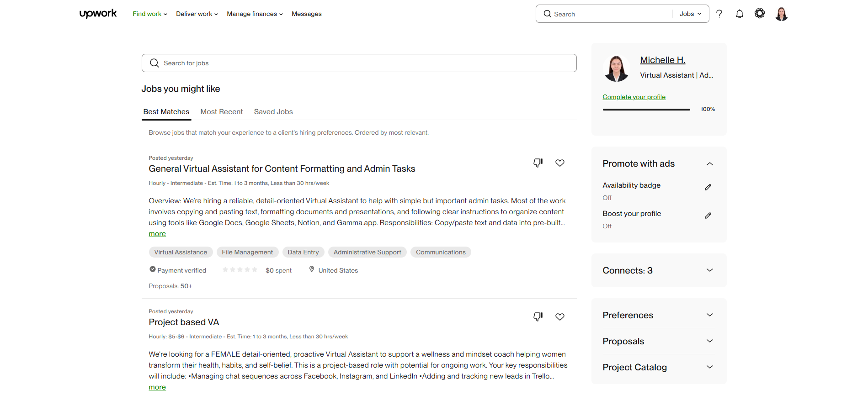Click the Search for jobs field
The image size is (868, 395).
[359, 63]
